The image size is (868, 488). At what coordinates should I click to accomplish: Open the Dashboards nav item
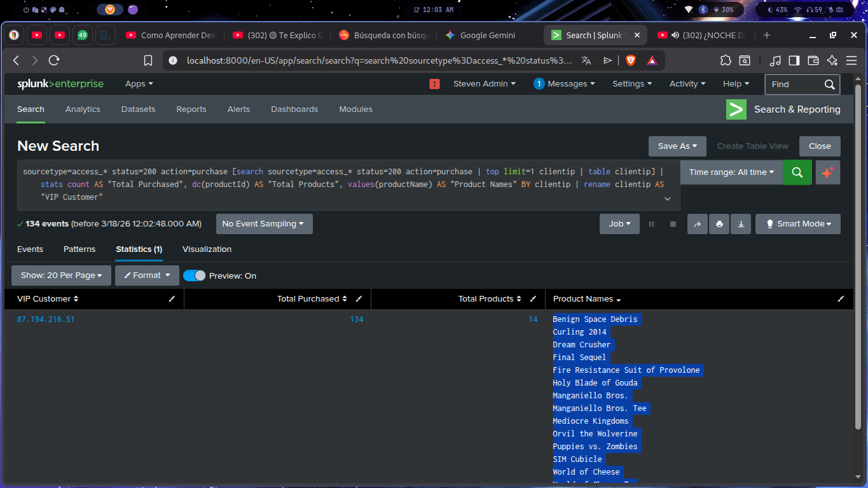294,109
